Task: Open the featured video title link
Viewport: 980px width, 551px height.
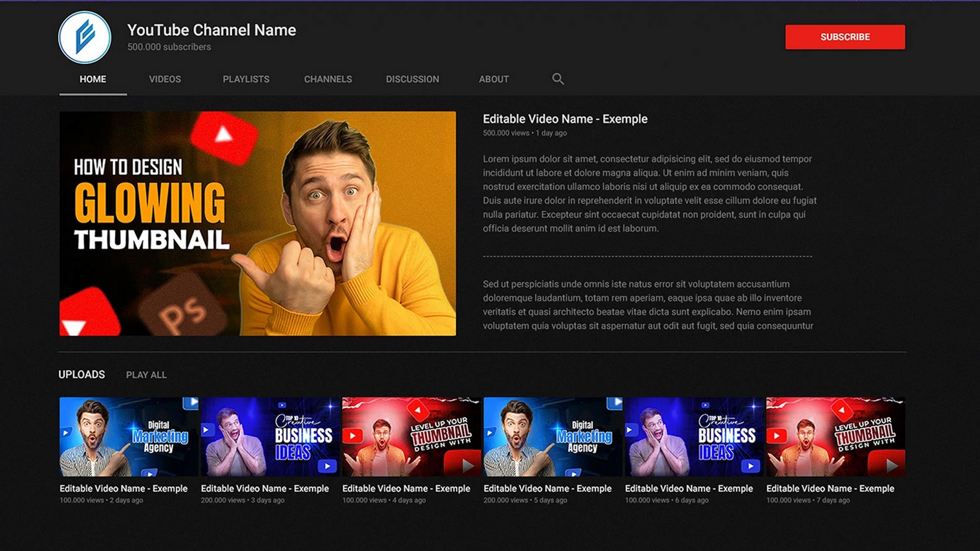Action: 565,119
